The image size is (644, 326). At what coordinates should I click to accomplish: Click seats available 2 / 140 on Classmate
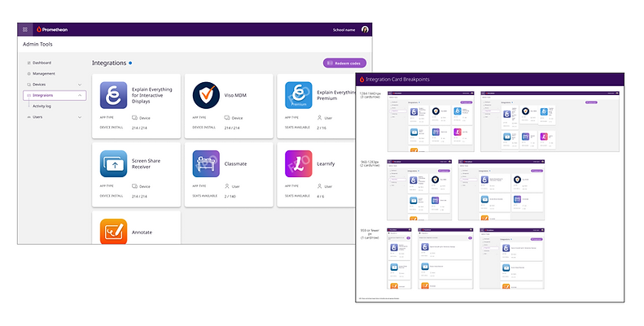tap(230, 197)
